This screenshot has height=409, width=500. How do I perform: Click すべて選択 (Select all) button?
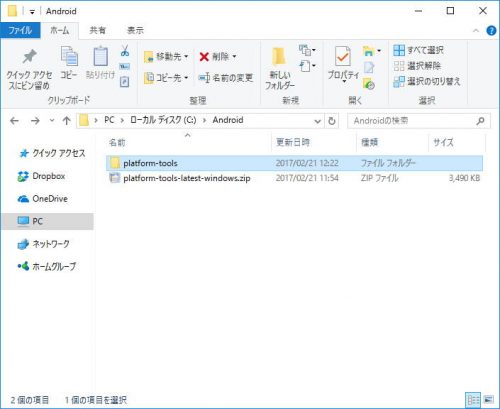tap(419, 50)
